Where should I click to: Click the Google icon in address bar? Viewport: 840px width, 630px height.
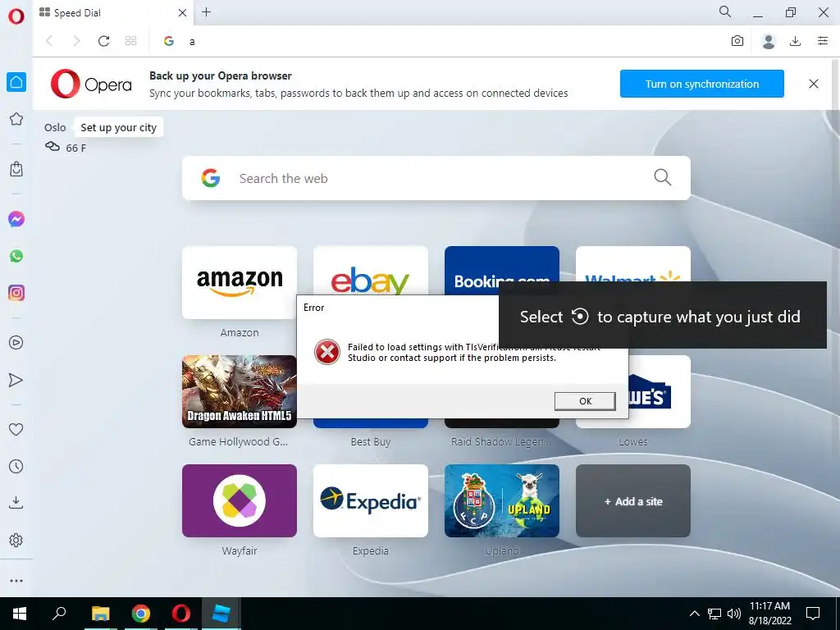[x=169, y=41]
